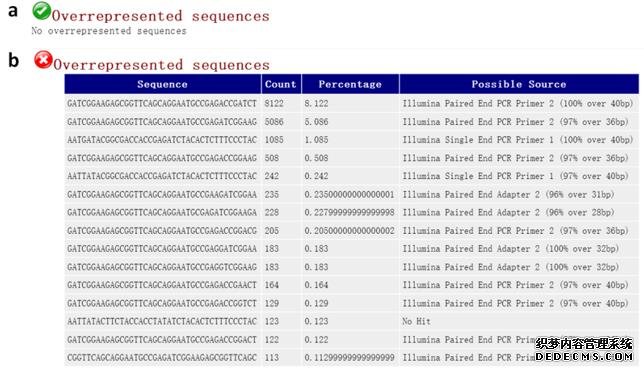The height and width of the screenshot is (371, 644).
Task: Click the 'No overrepresented sequences' text
Action: (x=109, y=31)
